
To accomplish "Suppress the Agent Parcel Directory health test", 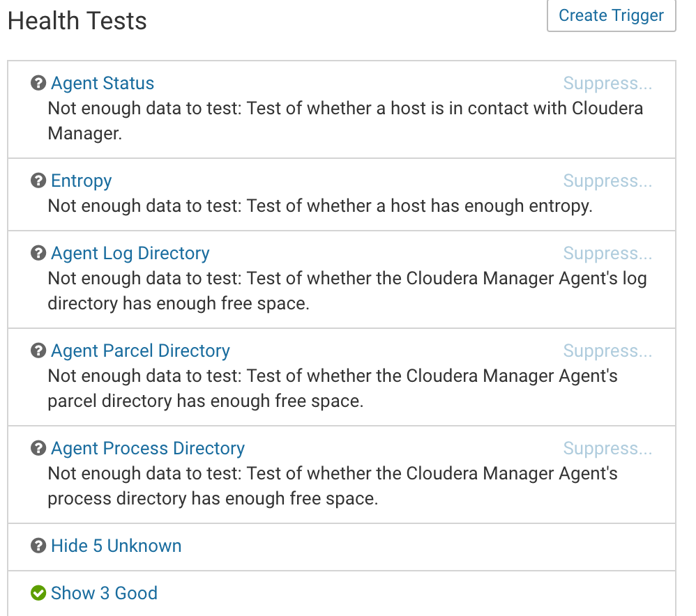I will tap(607, 351).
